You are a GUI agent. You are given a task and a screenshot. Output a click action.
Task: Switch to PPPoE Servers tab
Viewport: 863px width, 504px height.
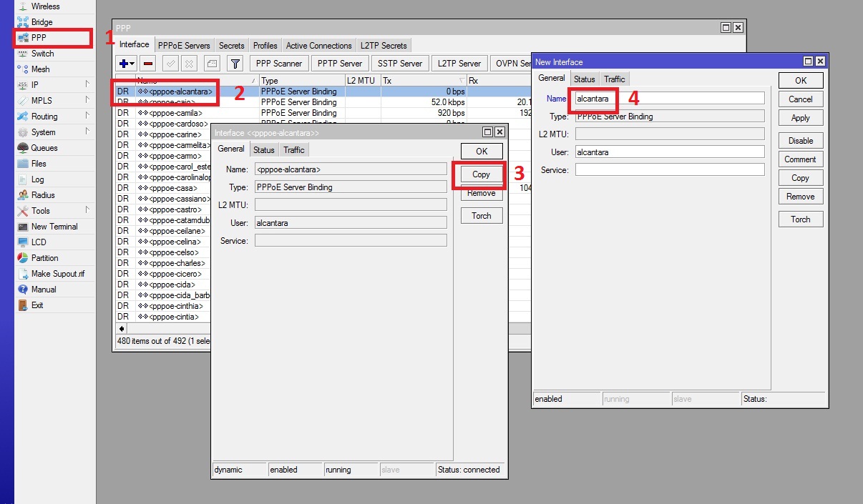coord(184,46)
